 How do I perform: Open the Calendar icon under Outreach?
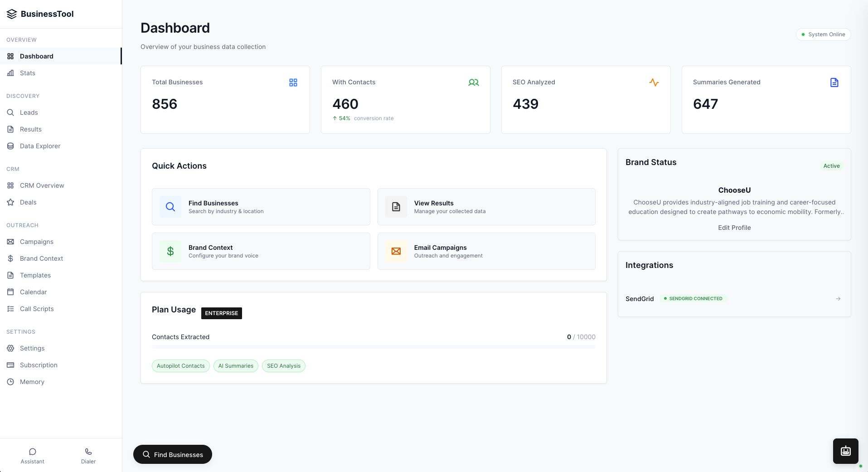pos(10,292)
